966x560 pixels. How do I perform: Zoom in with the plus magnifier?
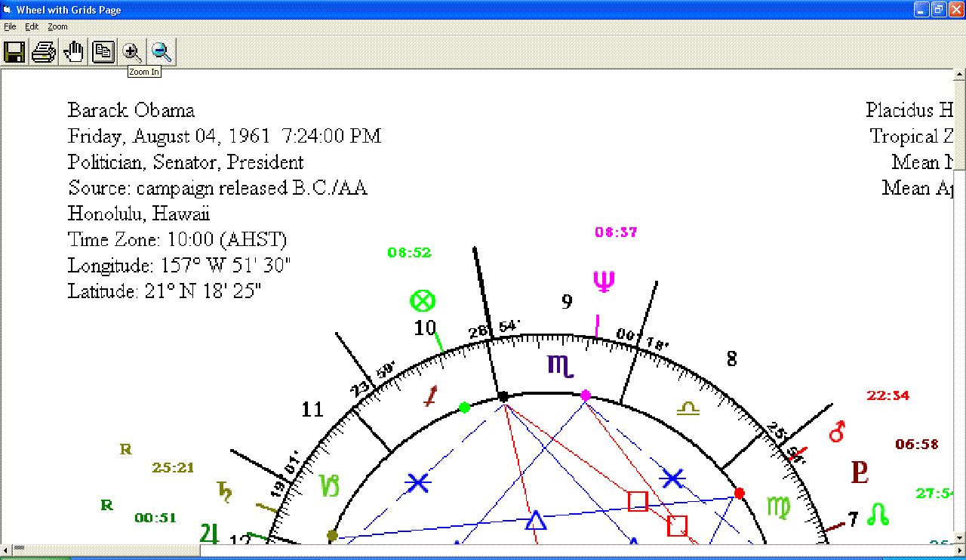132,52
